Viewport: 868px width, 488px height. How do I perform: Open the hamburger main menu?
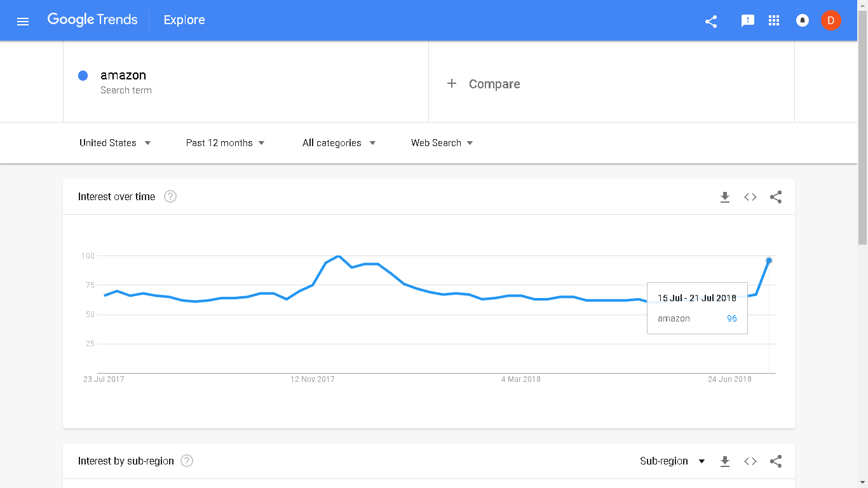23,21
